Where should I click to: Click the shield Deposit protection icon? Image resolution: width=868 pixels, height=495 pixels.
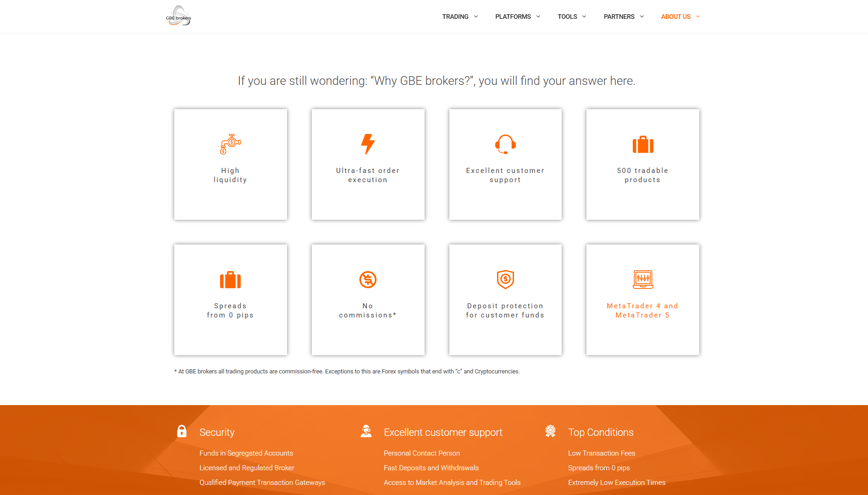click(x=505, y=279)
